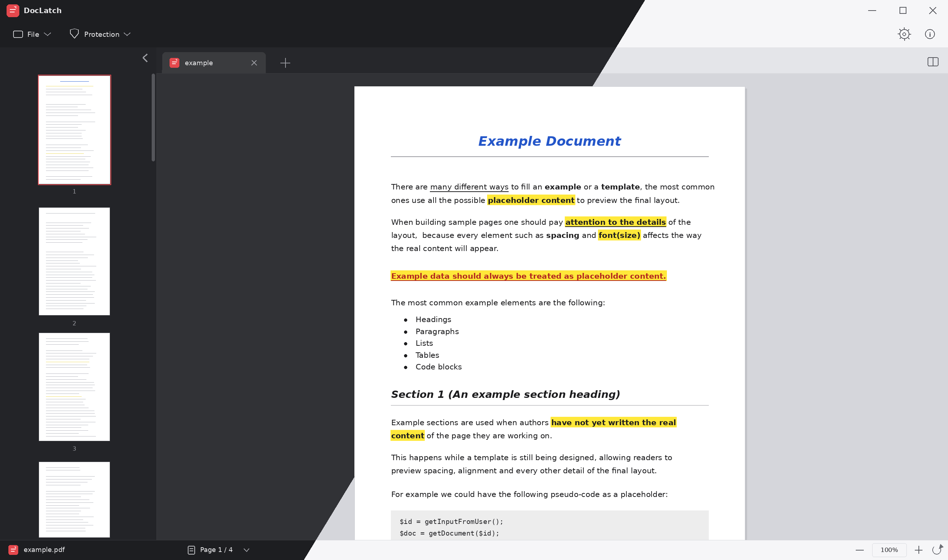Open the File menu
The height and width of the screenshot is (560, 948).
[32, 34]
